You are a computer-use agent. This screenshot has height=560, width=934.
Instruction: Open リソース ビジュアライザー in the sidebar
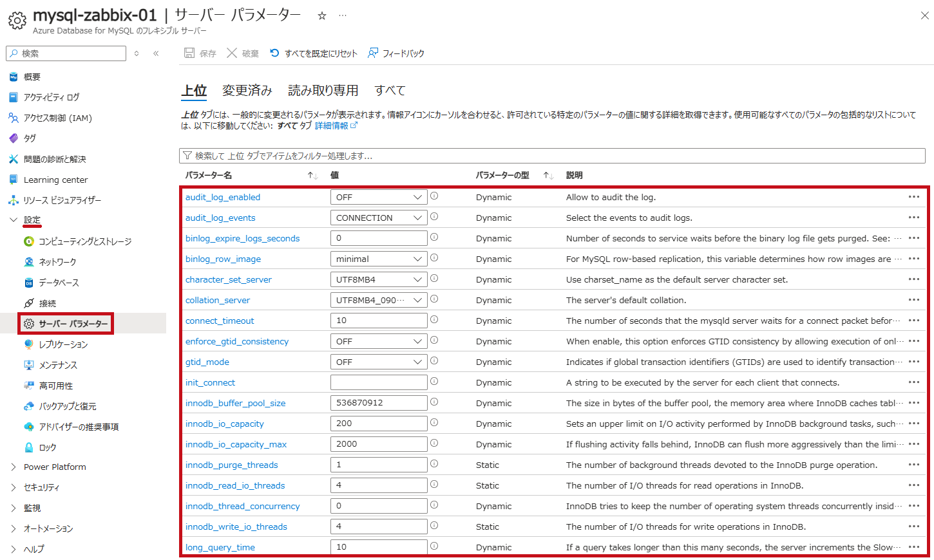tap(62, 200)
